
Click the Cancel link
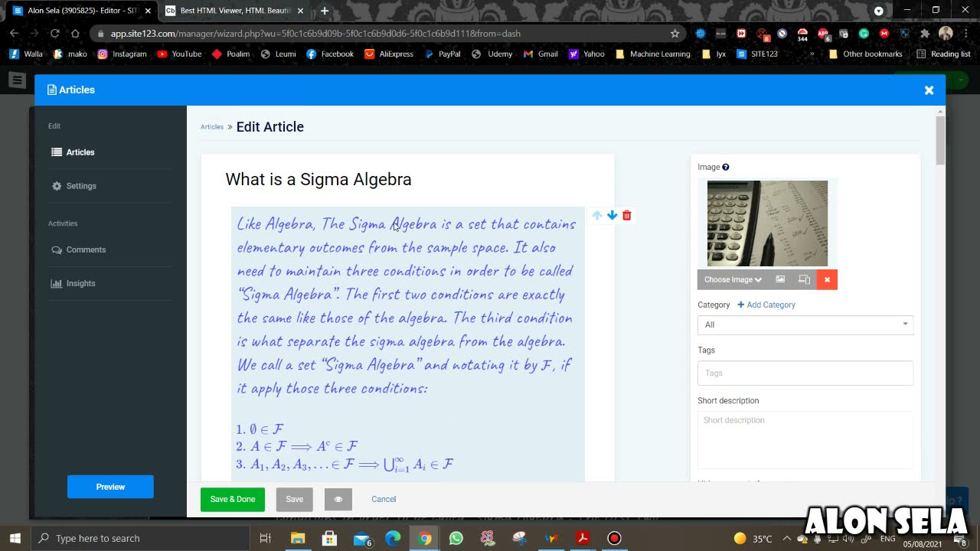(x=384, y=499)
